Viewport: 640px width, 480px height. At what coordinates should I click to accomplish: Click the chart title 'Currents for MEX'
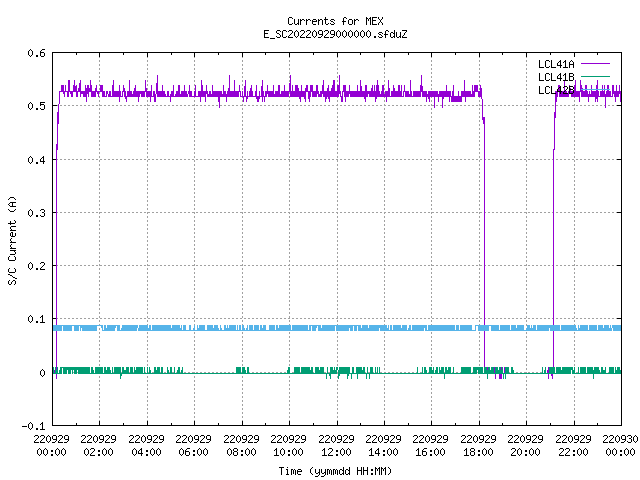click(x=335, y=21)
